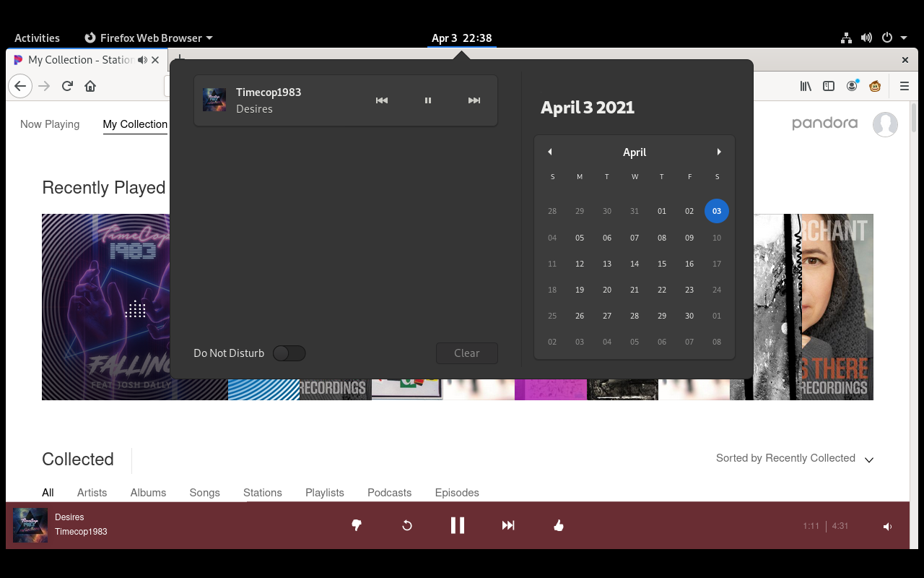Select April 03 in calendar
Image resolution: width=924 pixels, height=578 pixels.
tap(717, 211)
